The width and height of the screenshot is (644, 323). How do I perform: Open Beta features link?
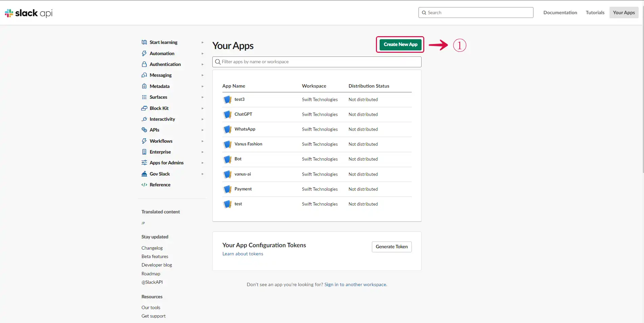point(155,256)
